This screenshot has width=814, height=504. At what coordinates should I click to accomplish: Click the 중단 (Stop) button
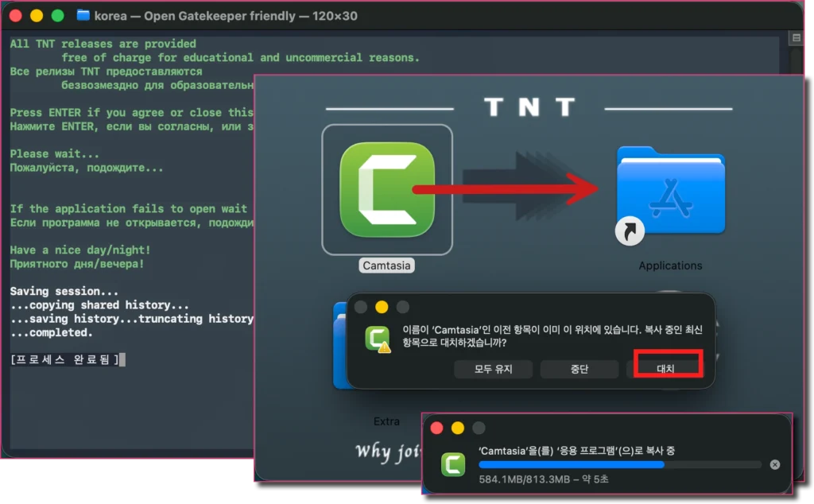579,369
